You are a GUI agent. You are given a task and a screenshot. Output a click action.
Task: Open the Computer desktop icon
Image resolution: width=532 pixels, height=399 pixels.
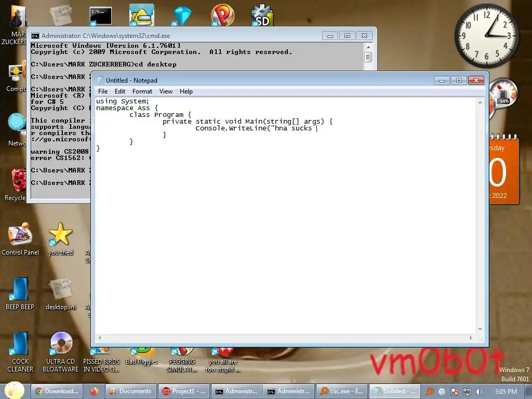[x=16, y=71]
